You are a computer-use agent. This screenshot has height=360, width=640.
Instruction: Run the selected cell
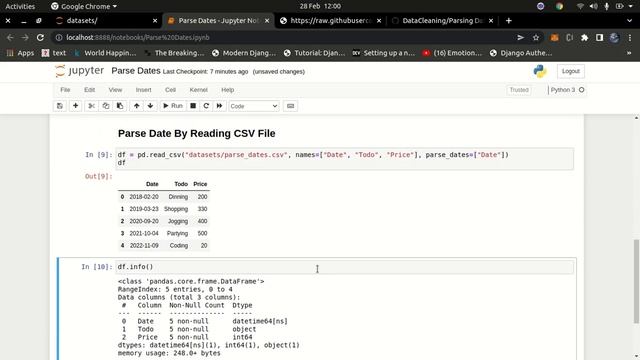click(173, 106)
